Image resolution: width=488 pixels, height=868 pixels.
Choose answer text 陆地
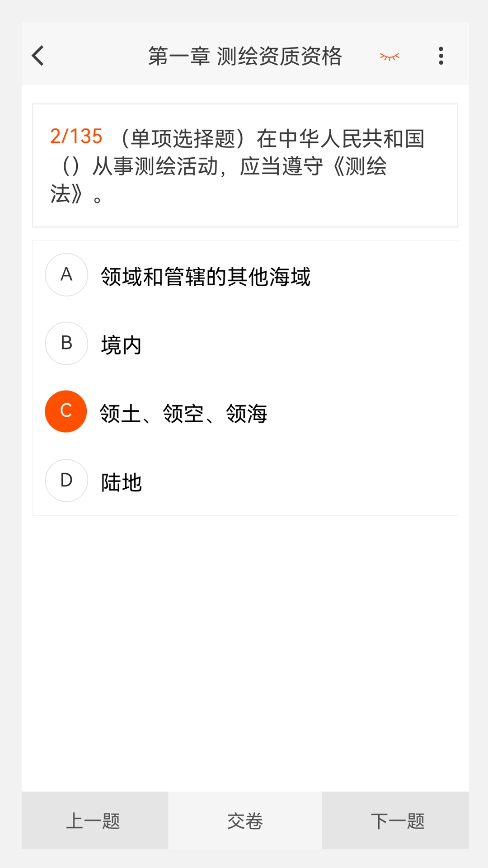(121, 483)
